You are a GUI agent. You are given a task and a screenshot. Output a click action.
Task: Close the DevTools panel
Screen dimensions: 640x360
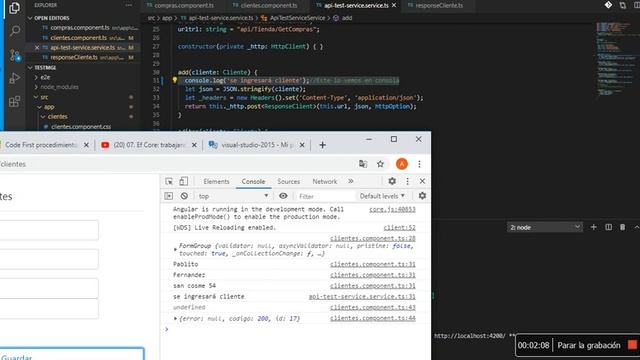tap(422, 181)
